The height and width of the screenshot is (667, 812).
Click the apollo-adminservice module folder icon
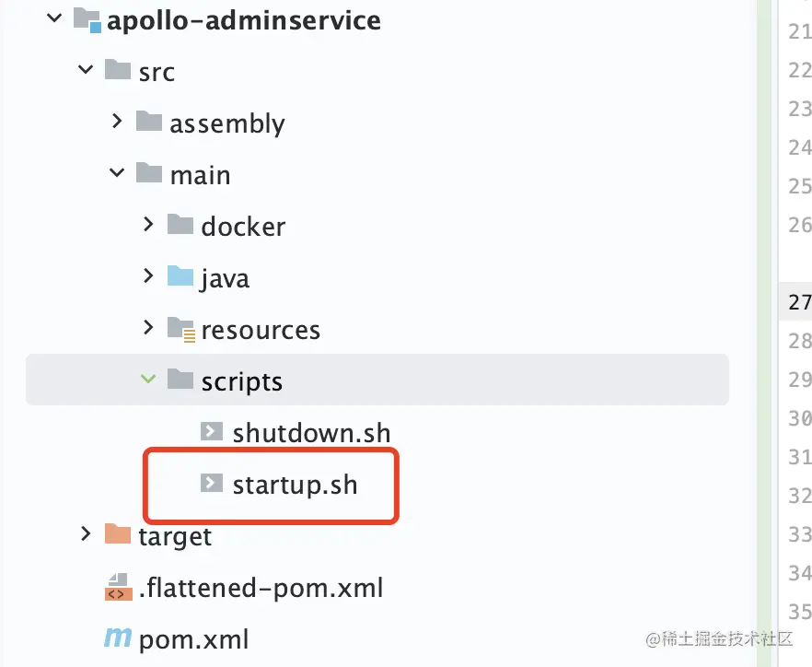click(87, 20)
